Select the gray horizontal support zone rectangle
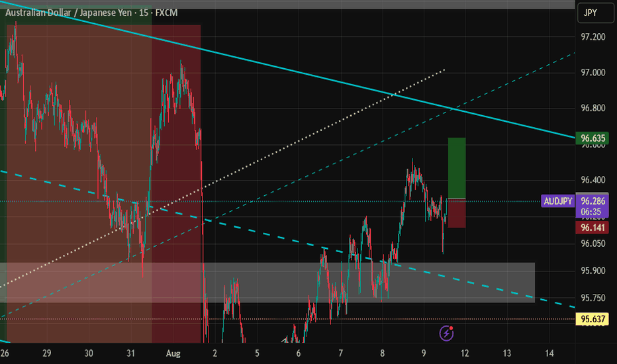This screenshot has height=364, width=617. click(x=267, y=283)
